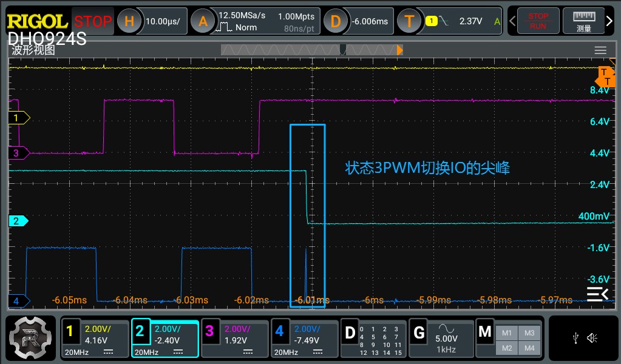
Task: Toggle the STOP/RUN acquisition state
Action: pos(537,20)
